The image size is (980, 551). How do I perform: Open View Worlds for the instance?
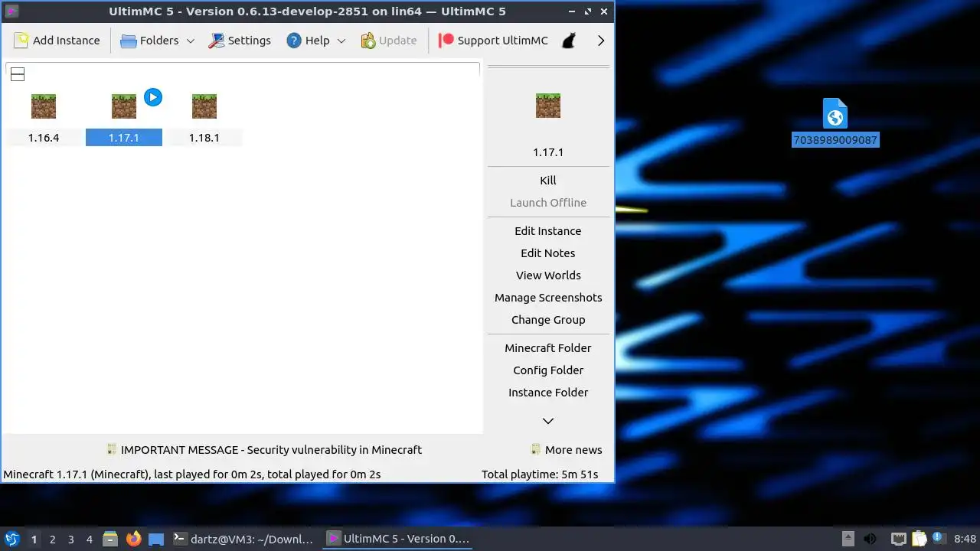[x=548, y=275]
